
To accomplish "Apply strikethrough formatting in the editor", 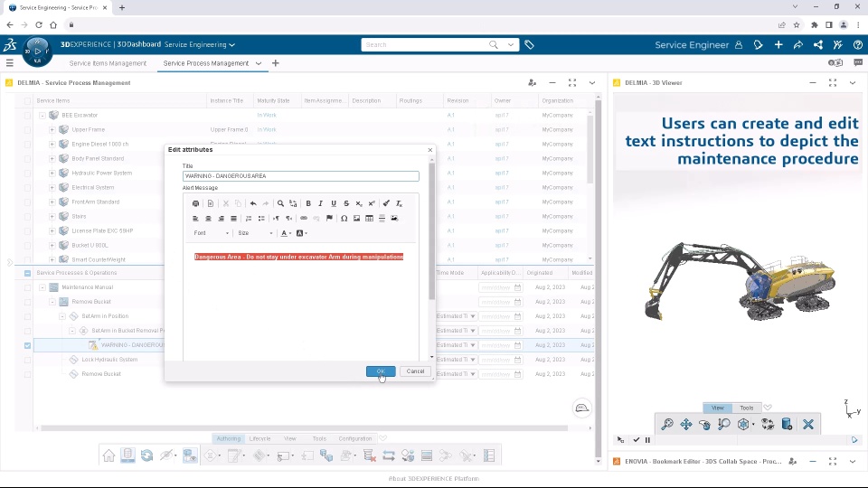I will point(346,203).
